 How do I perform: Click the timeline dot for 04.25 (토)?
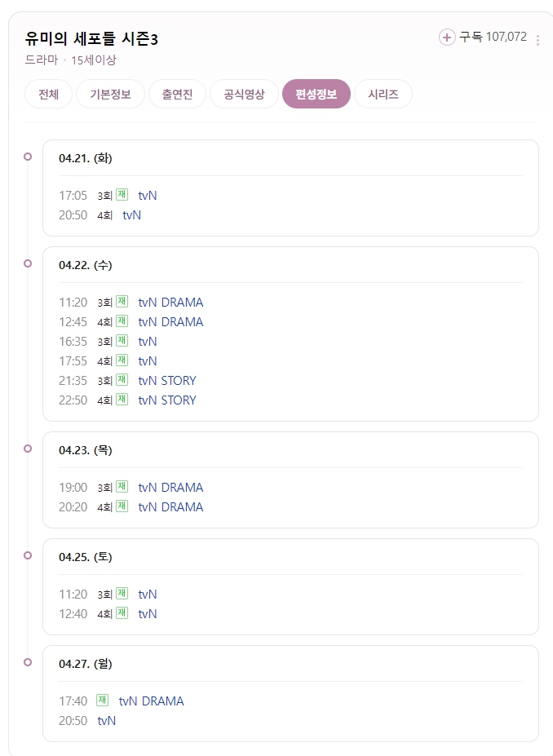(28, 555)
